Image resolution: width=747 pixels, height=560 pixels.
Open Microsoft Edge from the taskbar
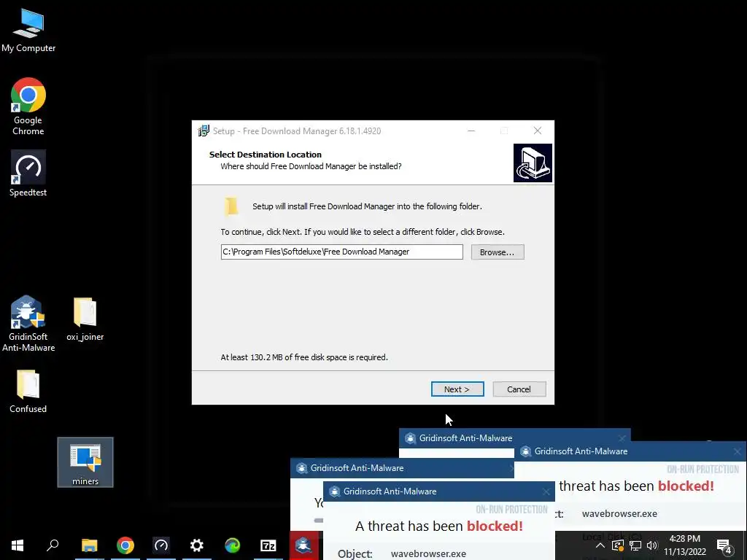click(233, 545)
